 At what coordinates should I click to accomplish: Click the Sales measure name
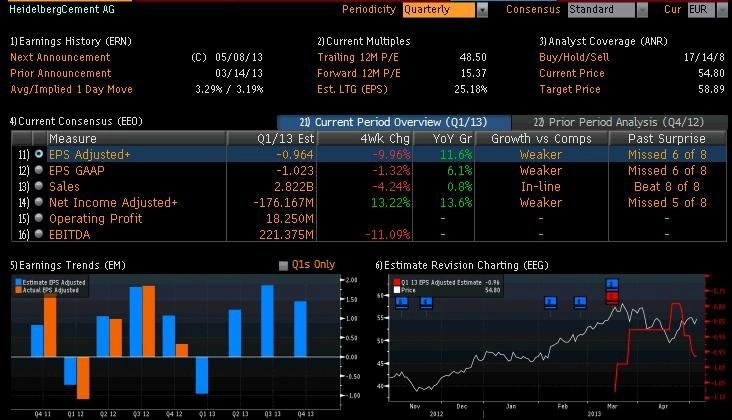pyautogui.click(x=64, y=187)
